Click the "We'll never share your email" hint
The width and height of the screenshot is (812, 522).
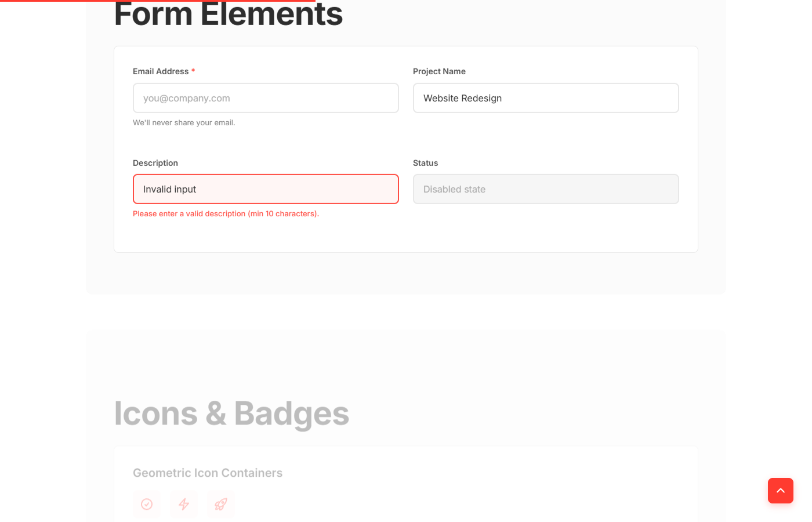pyautogui.click(x=184, y=123)
